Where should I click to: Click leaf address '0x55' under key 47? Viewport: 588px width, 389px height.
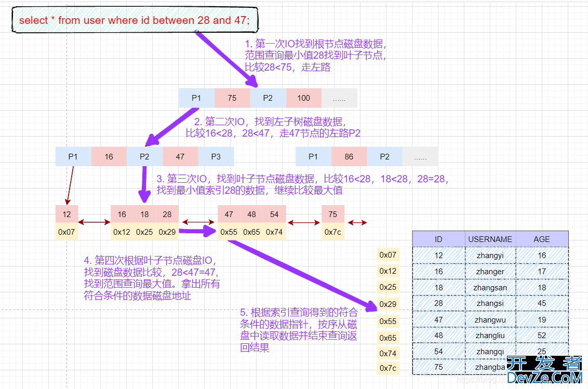click(229, 232)
